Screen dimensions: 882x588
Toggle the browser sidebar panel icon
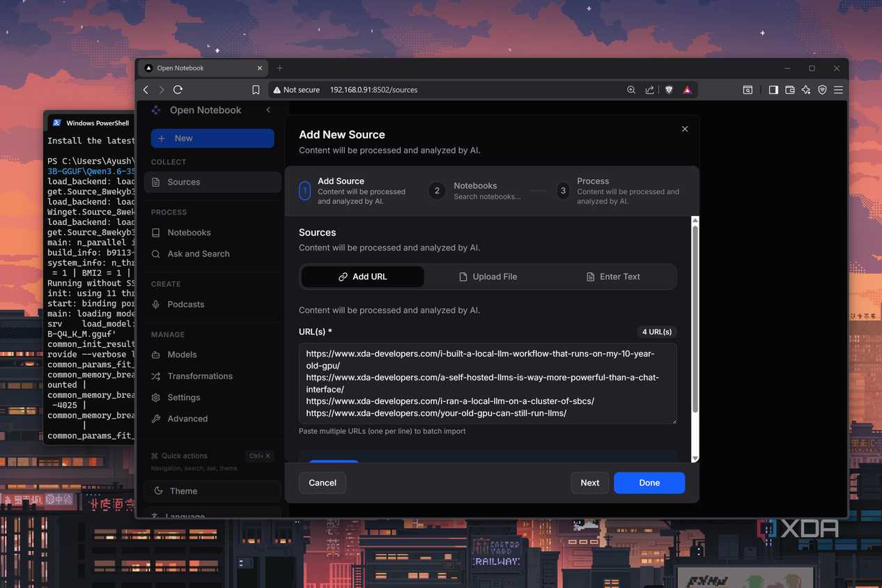click(773, 90)
